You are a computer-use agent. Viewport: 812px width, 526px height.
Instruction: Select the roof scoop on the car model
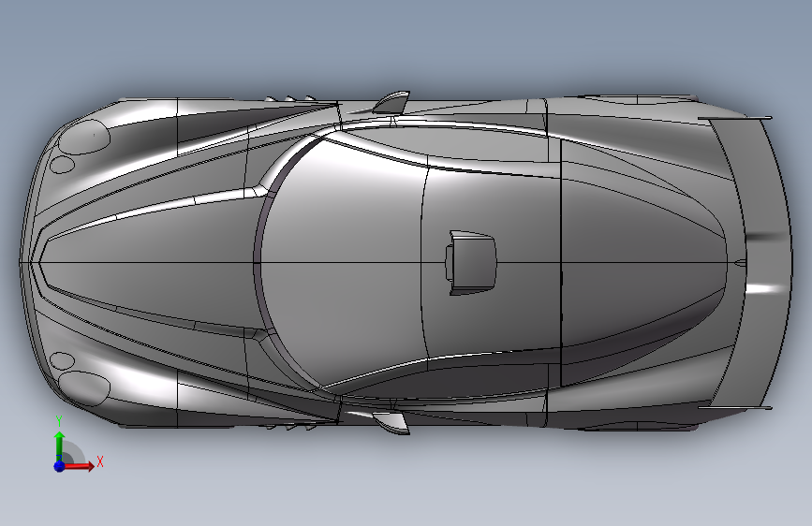470,263
